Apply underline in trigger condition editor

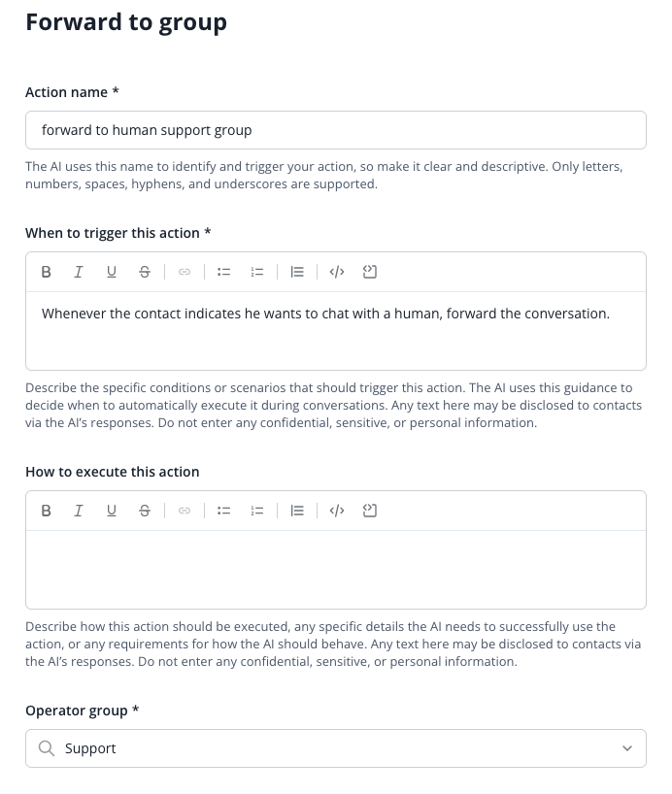coord(112,272)
